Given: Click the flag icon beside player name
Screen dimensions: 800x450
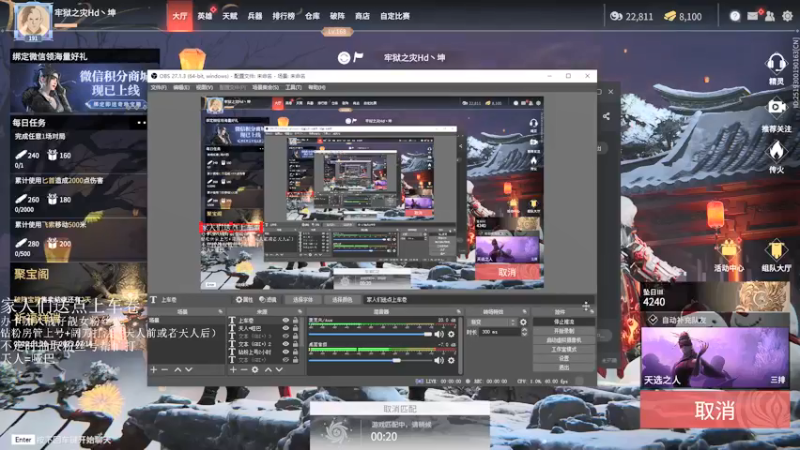Looking at the screenshot, I should click(358, 57).
